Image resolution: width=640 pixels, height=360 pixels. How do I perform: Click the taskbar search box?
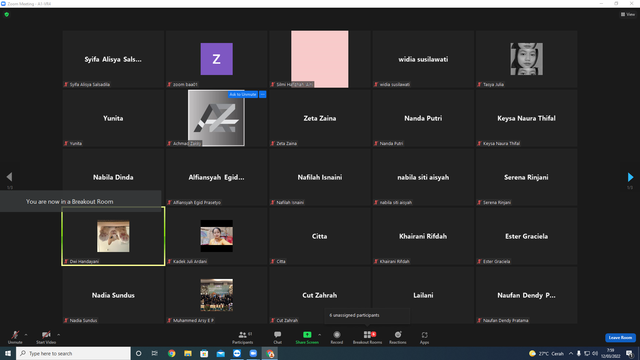click(73, 353)
